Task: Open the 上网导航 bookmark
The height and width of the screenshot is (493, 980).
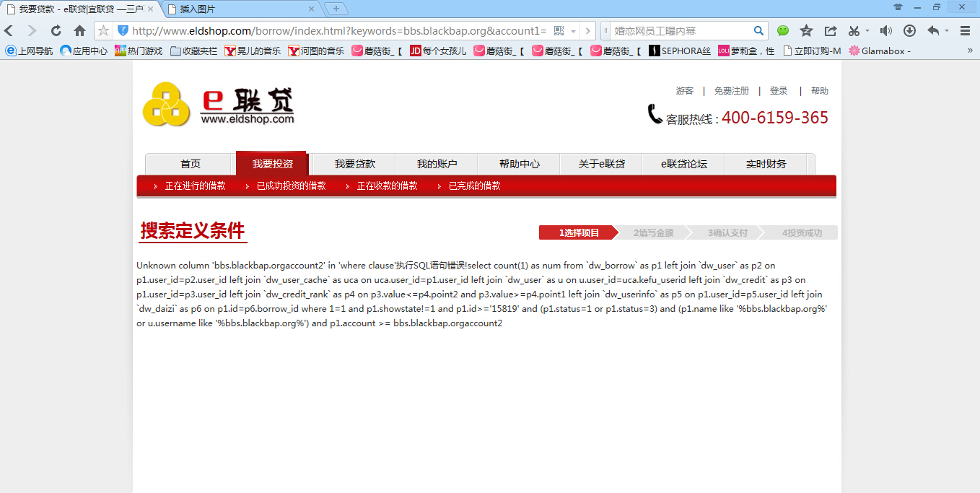Action: [x=29, y=51]
